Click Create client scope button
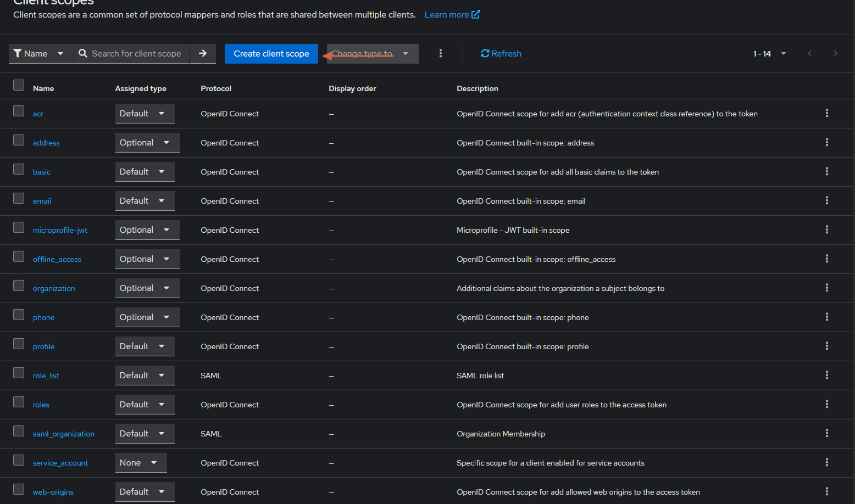Screen dimensions: 855x504 [x=271, y=53]
